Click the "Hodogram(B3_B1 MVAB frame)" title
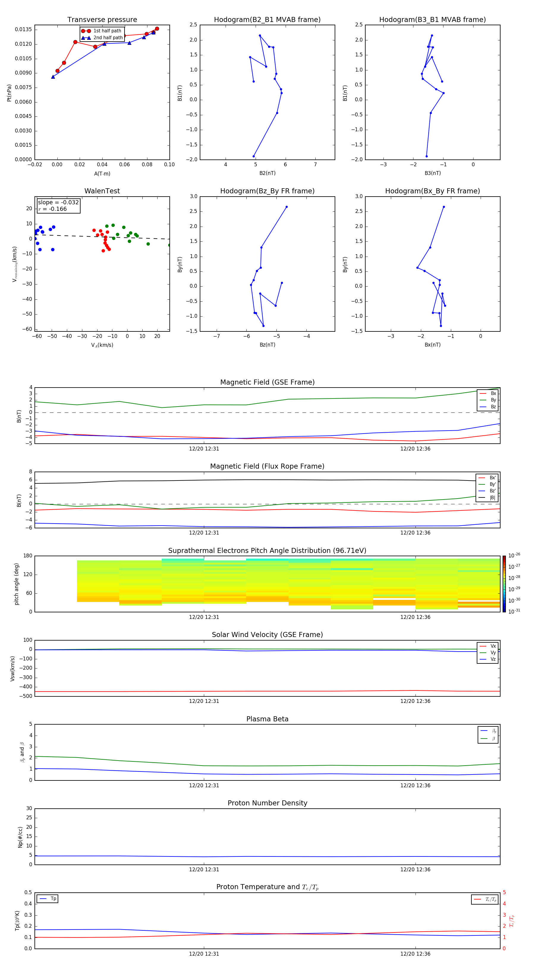 click(x=432, y=20)
